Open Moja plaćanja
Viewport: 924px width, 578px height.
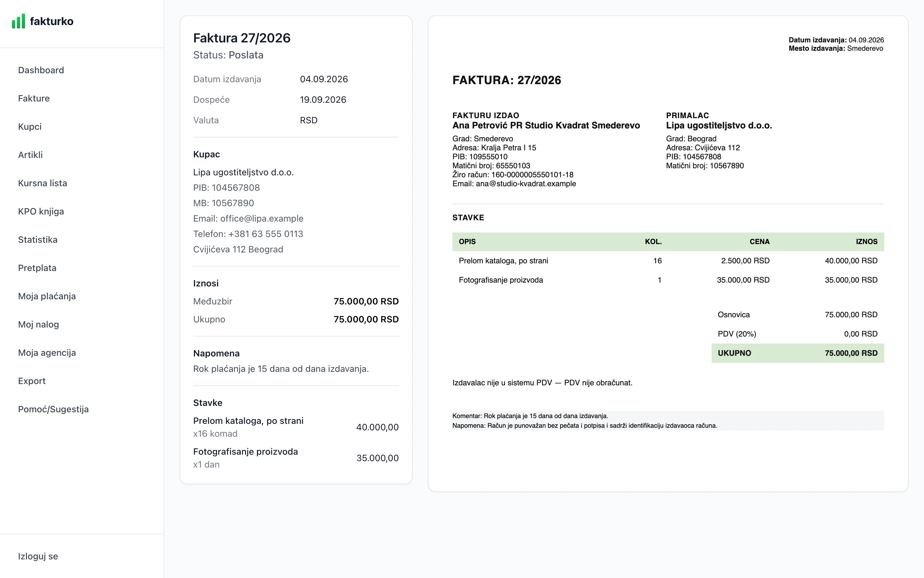pyautogui.click(x=47, y=297)
